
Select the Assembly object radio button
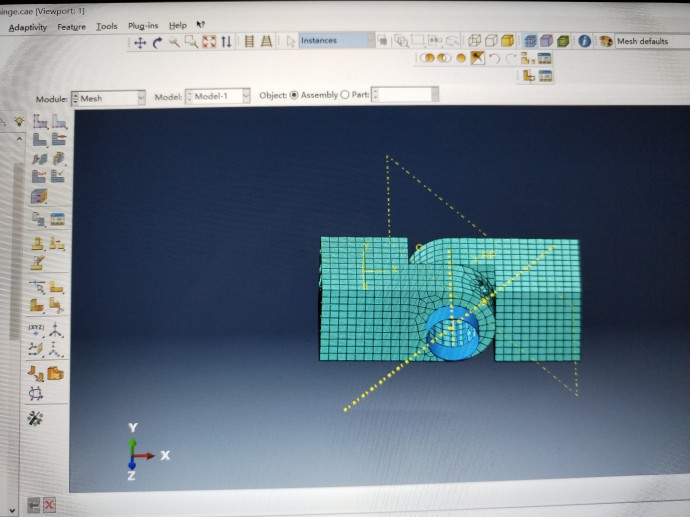[x=294, y=95]
